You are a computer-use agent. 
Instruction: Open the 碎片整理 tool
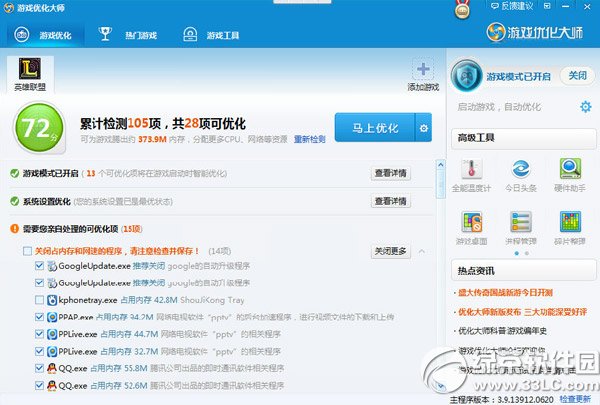(x=570, y=228)
